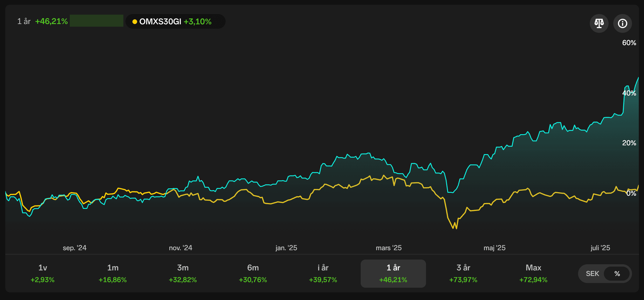Viewport: 644px width, 300px height.
Task: Show the Max time range
Action: pyautogui.click(x=533, y=273)
